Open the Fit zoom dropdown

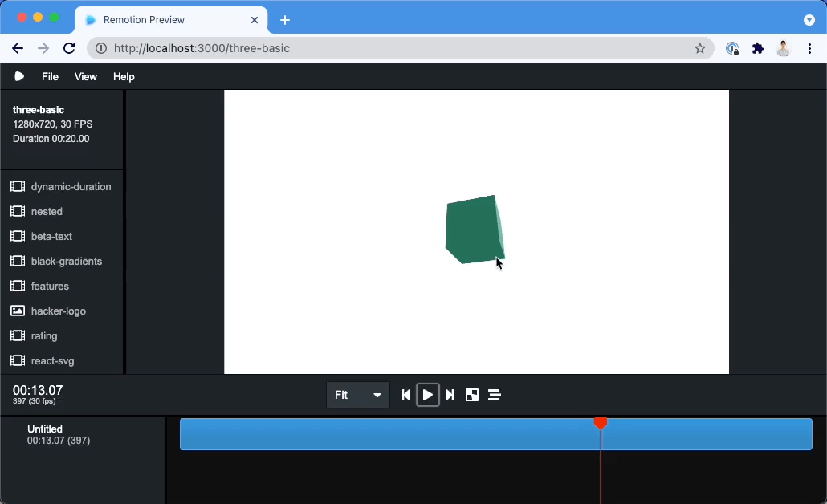pyautogui.click(x=358, y=395)
